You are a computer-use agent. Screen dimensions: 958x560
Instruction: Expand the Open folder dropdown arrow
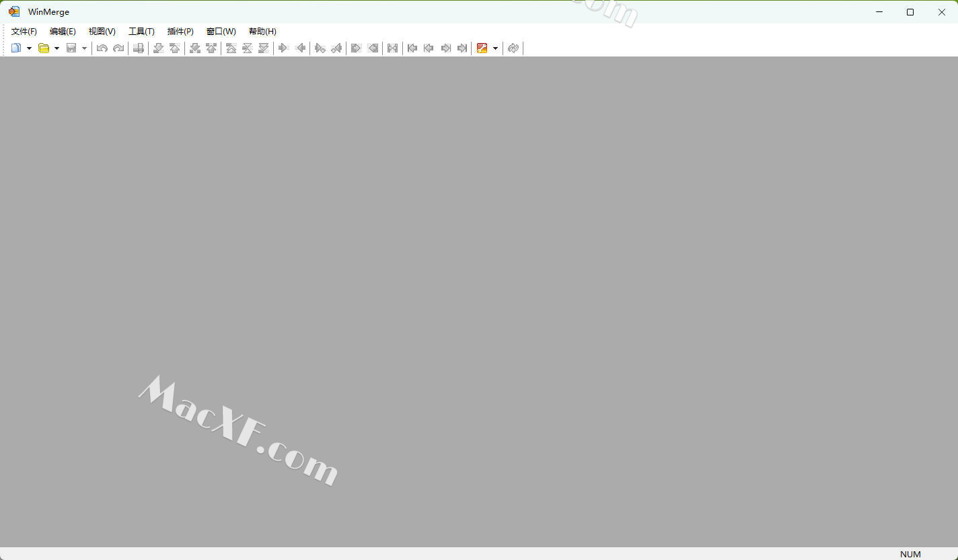(57, 48)
